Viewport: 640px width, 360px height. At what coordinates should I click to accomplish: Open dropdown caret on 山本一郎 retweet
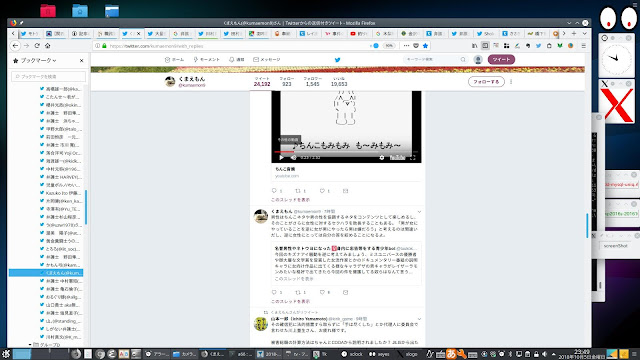click(419, 319)
